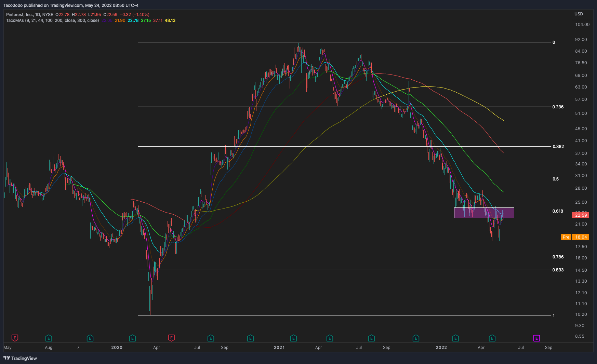
Task: Click the purple 22.05 moving average value
Action: [107, 21]
